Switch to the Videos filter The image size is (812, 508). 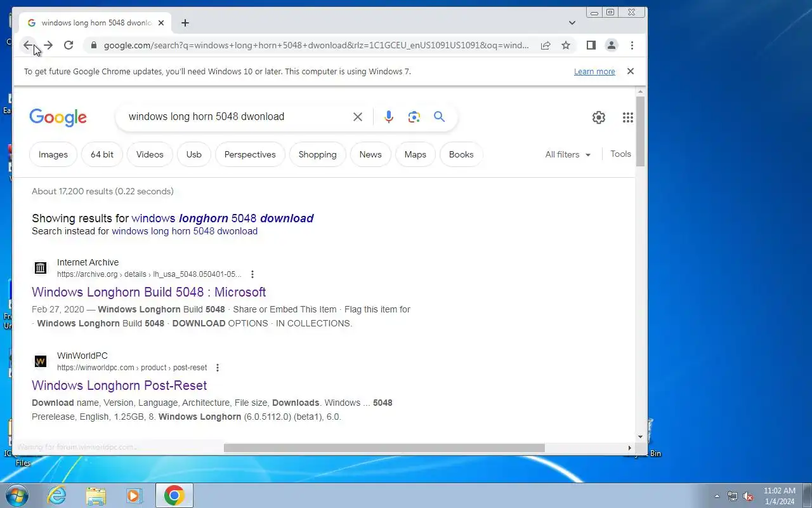click(150, 154)
